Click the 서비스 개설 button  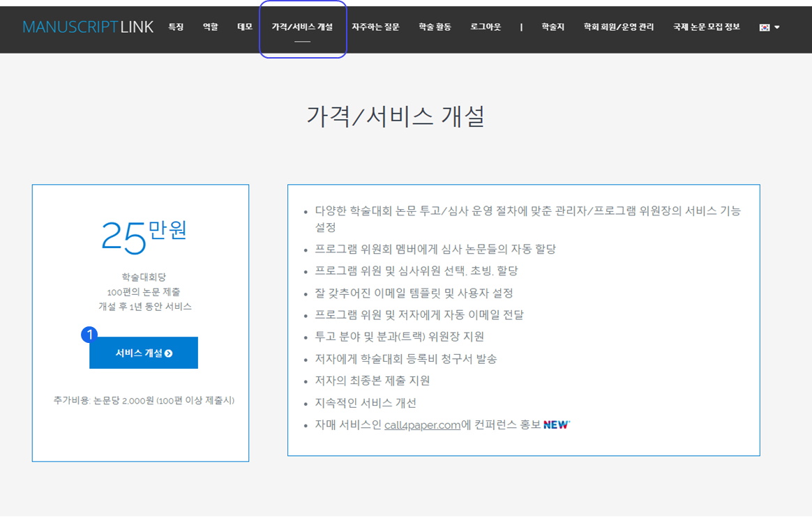144,353
